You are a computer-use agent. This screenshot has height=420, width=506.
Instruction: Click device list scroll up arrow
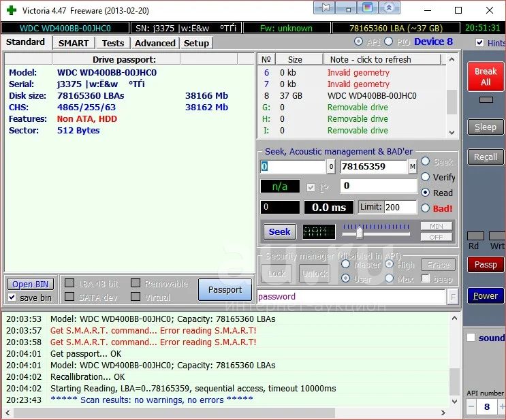pos(452,60)
